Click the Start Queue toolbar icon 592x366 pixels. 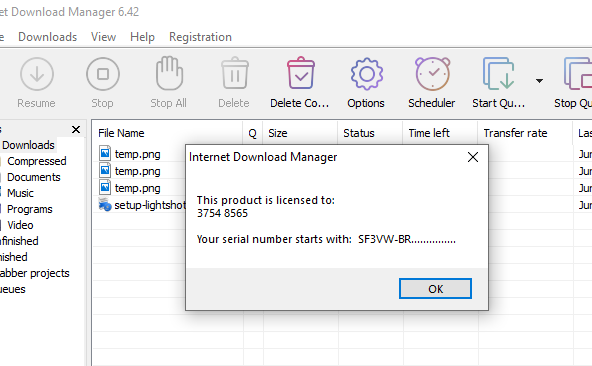[498, 73]
